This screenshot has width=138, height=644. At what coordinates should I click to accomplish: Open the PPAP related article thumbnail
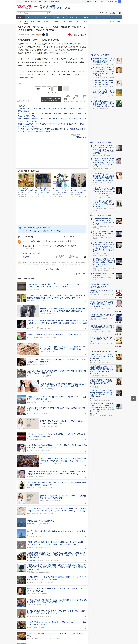tap(26, 180)
